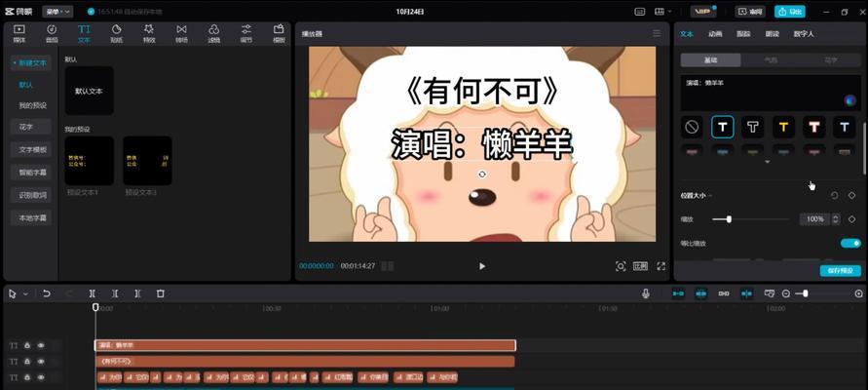Select the 花字 sub-tab in text properties
This screenshot has height=390, width=868.
pyautogui.click(x=831, y=59)
